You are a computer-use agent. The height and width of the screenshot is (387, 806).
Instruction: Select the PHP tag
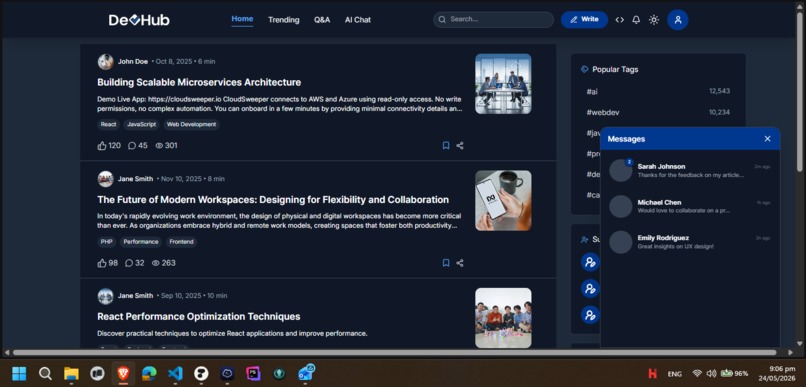[106, 242]
